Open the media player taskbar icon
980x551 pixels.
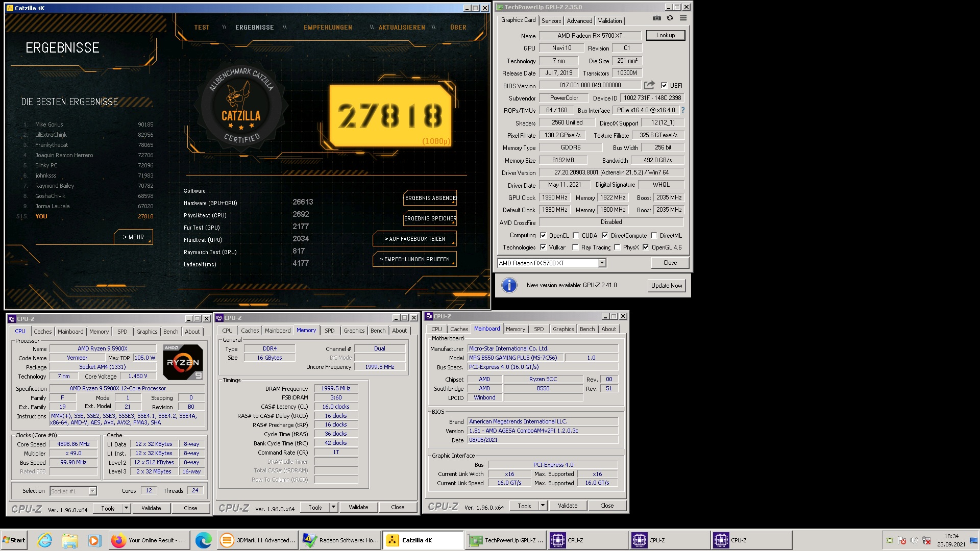pyautogui.click(x=94, y=540)
